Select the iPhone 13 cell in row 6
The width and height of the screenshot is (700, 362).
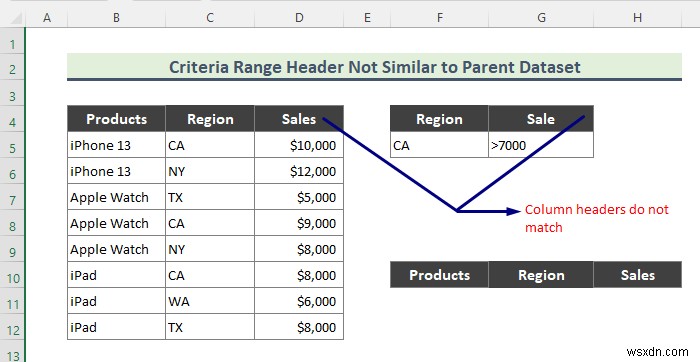click(x=116, y=171)
